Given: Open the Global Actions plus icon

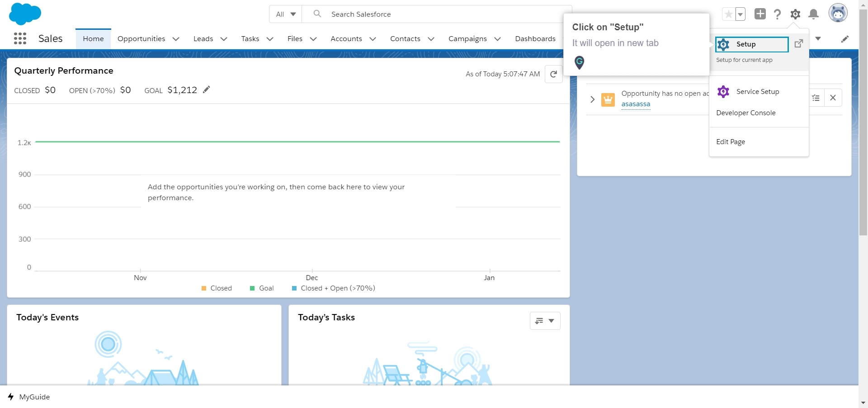Looking at the screenshot, I should tap(760, 14).
